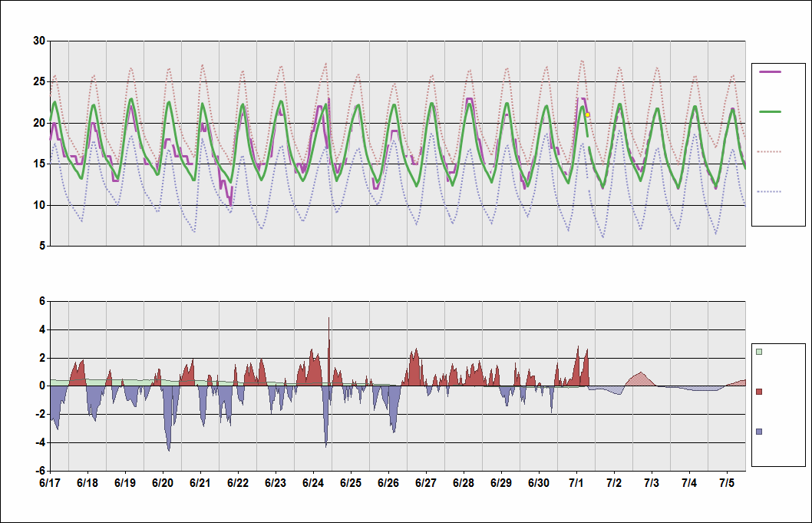This screenshot has height=523, width=812.
Task: Select the 7/5 date axis label
Action: [x=727, y=483]
